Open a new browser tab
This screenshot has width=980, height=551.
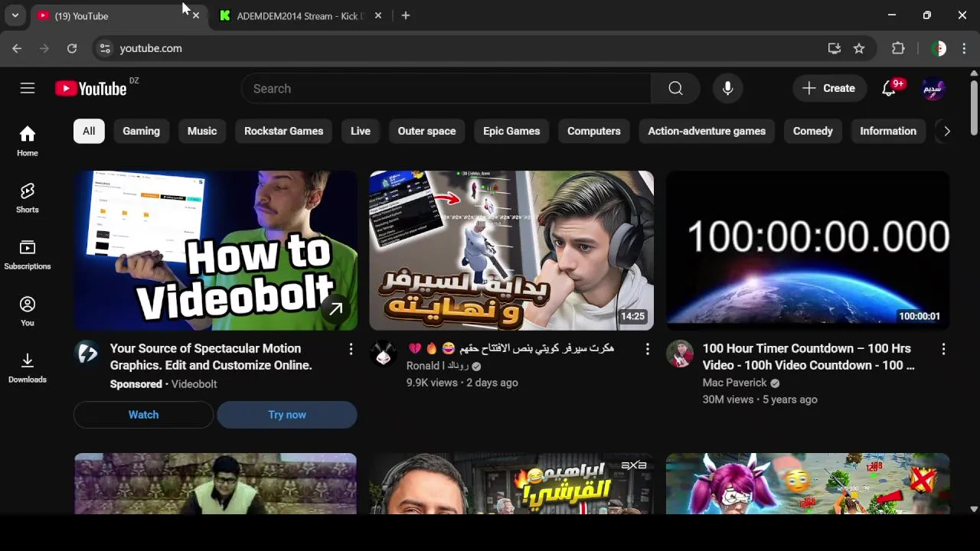tap(406, 15)
